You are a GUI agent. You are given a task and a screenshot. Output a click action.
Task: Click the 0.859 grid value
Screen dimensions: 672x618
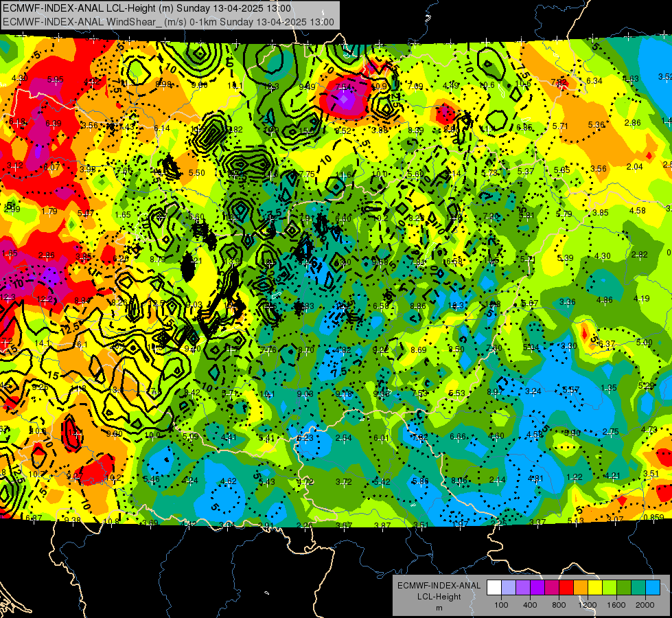point(654,517)
